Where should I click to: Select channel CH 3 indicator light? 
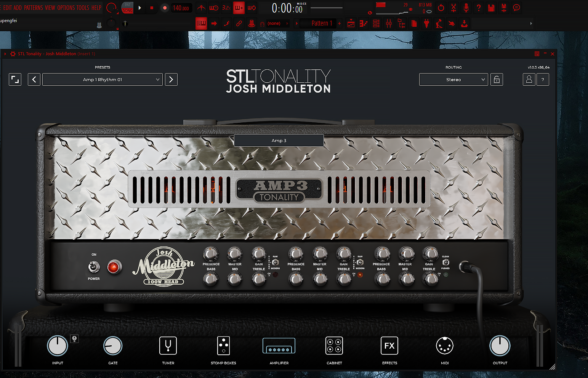click(x=275, y=274)
